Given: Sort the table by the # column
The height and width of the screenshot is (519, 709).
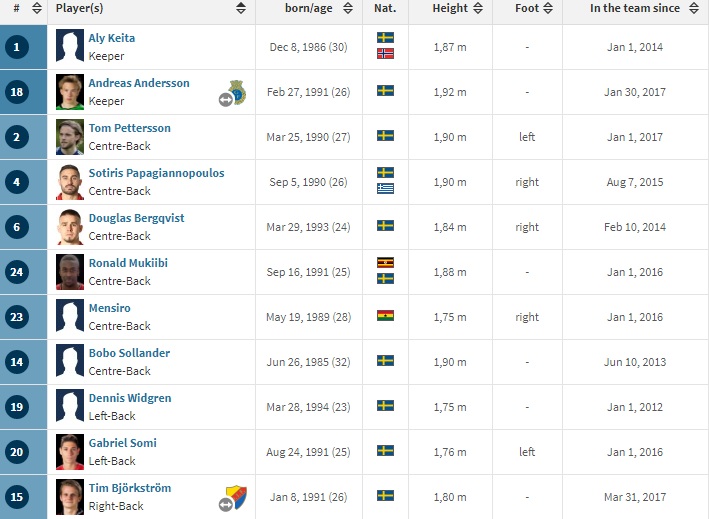Looking at the screenshot, I should 37,8.
